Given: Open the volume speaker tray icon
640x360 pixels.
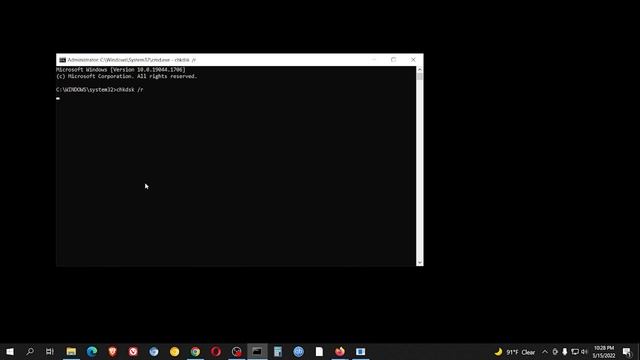Looking at the screenshot, I should (x=584, y=352).
